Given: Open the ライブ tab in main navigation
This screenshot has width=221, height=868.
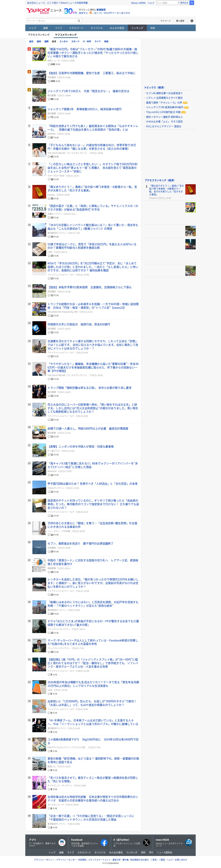Looking at the screenshot, I should coord(59,28).
